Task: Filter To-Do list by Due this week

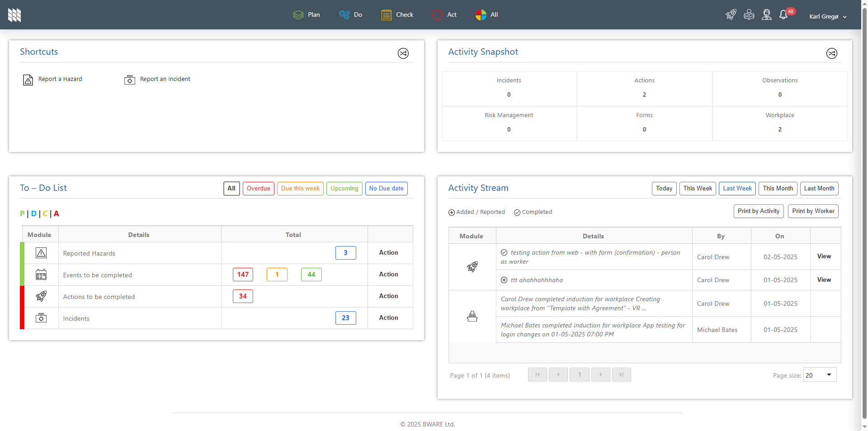Action: tap(300, 189)
